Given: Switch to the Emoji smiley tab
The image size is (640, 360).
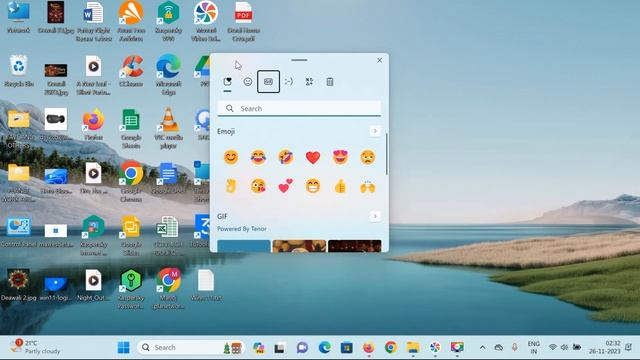Looking at the screenshot, I should pos(248,82).
